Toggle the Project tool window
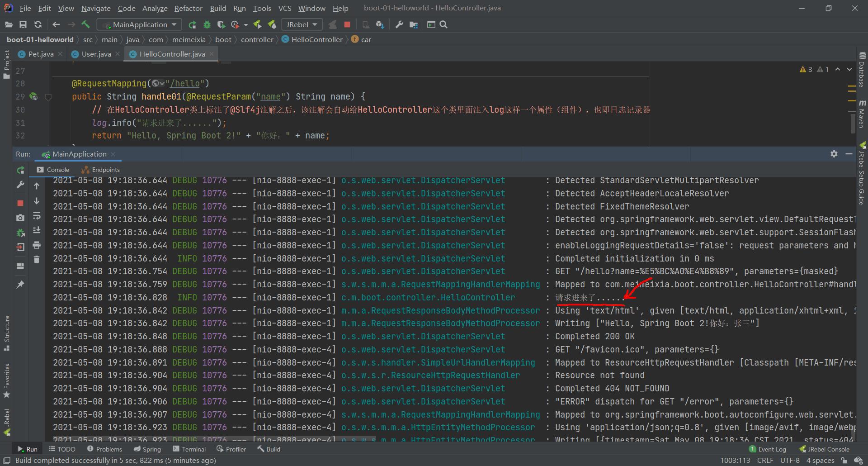 click(6, 64)
